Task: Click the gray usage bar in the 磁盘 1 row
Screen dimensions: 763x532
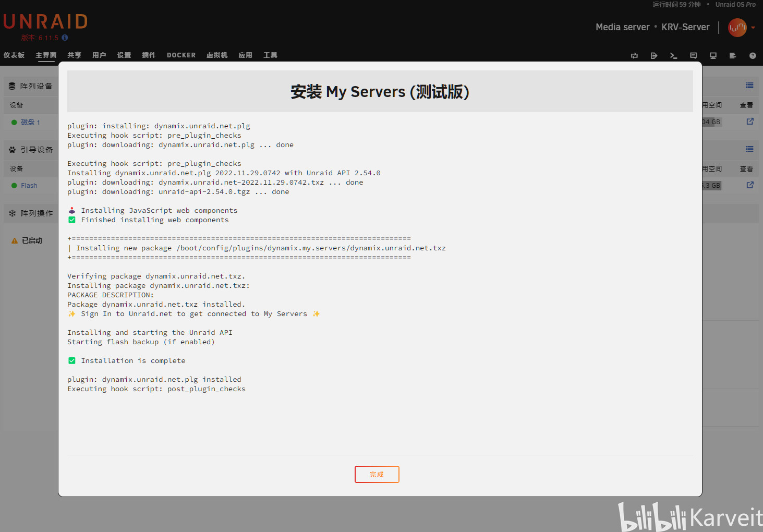Action: pos(711,122)
